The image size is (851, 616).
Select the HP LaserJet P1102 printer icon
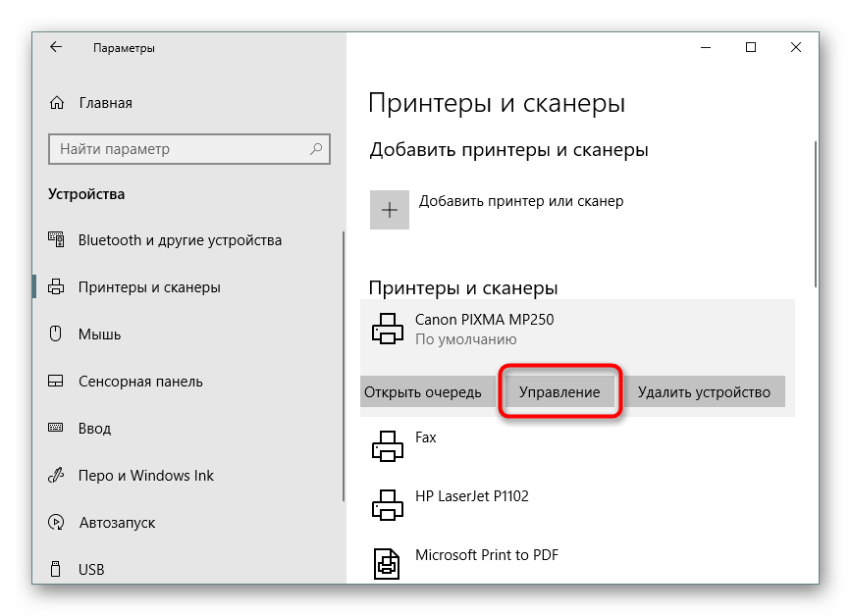pyautogui.click(x=388, y=506)
